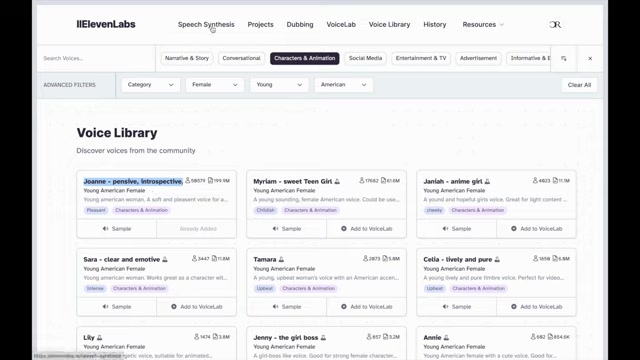Close the search filter bar
The height and width of the screenshot is (360, 640).
tap(590, 58)
